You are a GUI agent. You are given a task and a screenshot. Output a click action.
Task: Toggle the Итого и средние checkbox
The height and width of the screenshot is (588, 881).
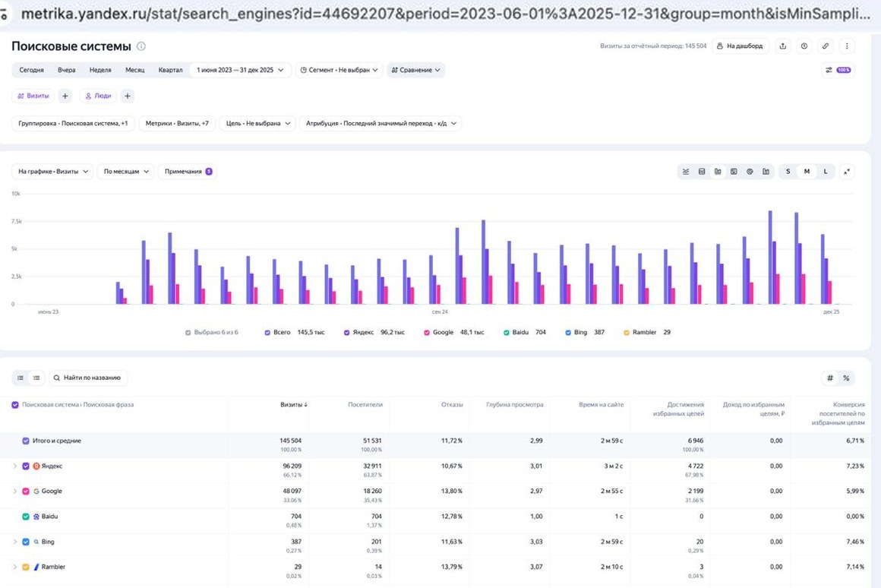click(26, 441)
